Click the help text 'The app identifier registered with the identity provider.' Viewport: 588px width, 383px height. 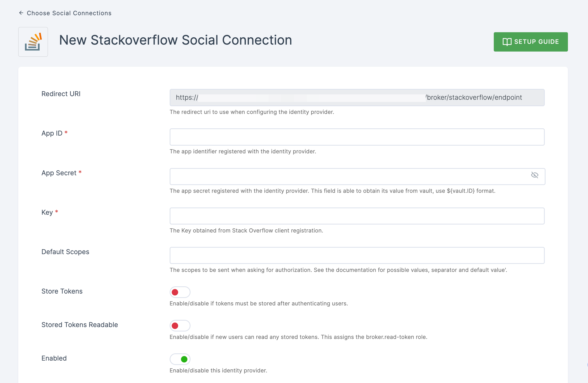243,151
